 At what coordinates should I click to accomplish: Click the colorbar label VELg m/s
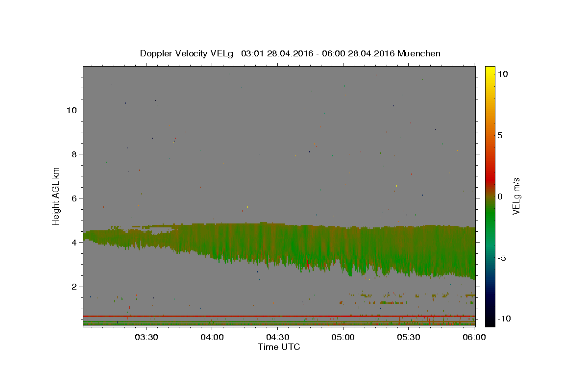(516, 196)
